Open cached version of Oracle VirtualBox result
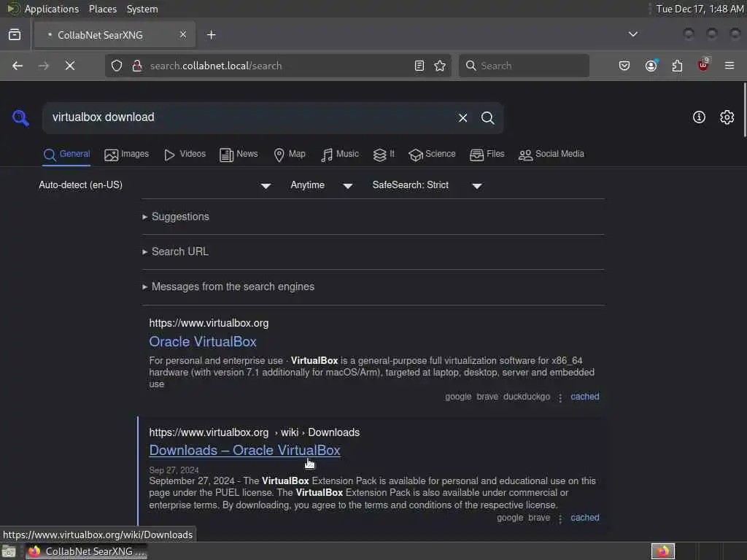The width and height of the screenshot is (747, 560). coord(584,397)
